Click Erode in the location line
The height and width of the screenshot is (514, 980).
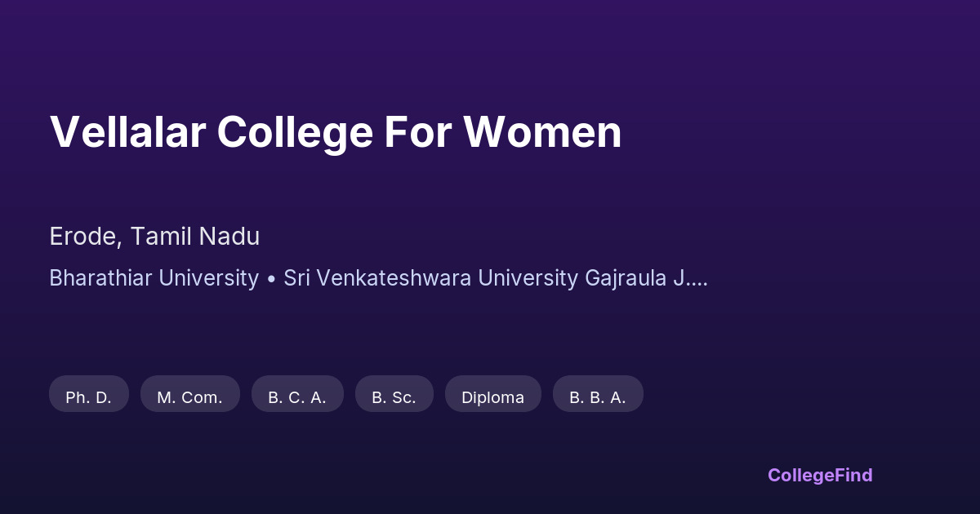tap(85, 237)
